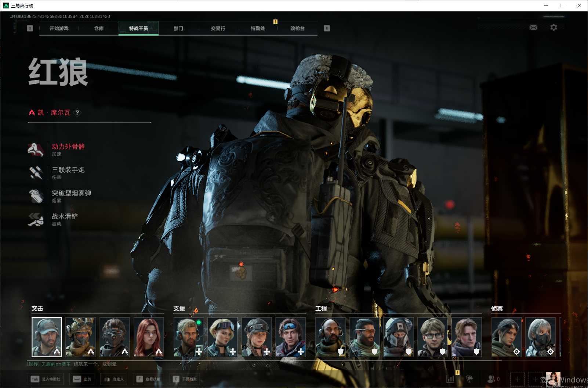Click the 进入特勤处 Tab button
Image resolution: width=588 pixels, height=388 pixels.
coord(46,379)
